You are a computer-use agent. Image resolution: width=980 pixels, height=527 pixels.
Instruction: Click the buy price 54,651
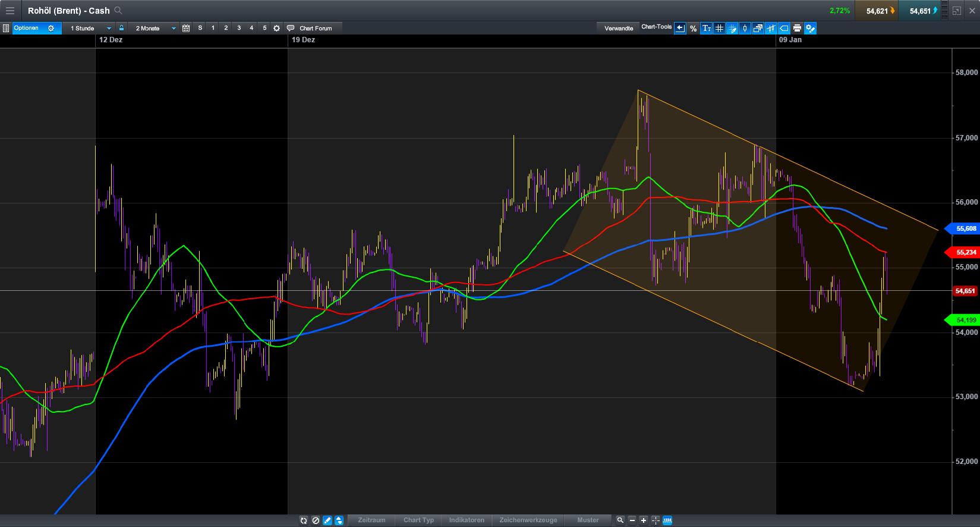[920, 11]
